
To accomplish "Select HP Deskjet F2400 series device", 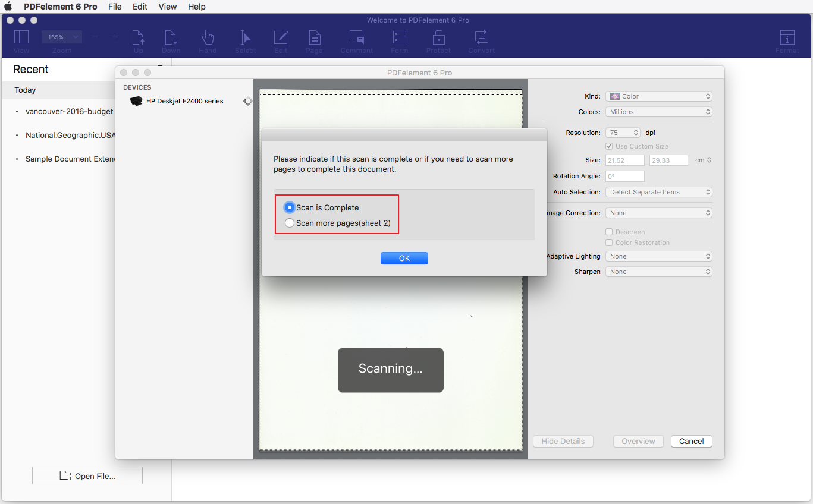I will (184, 101).
